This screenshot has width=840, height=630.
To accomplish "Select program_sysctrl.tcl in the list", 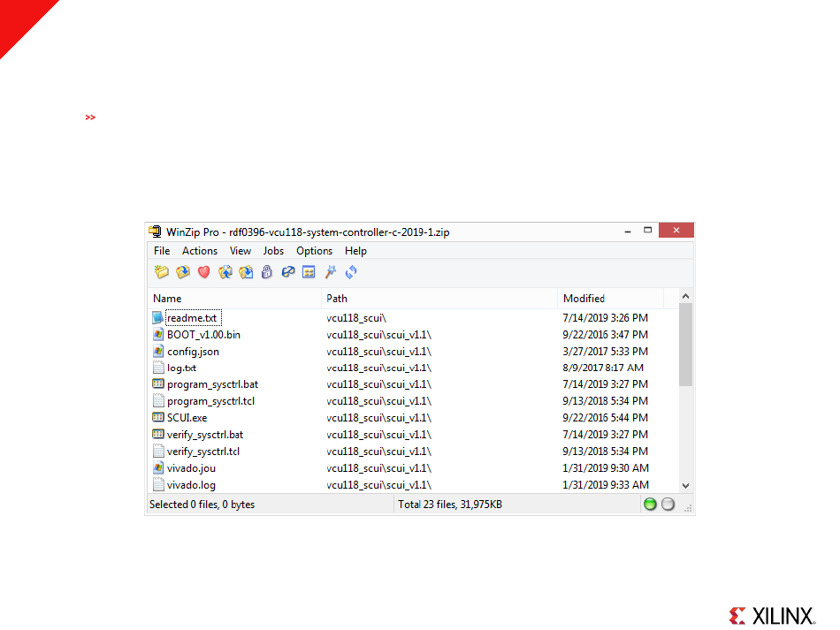I will click(x=210, y=401).
